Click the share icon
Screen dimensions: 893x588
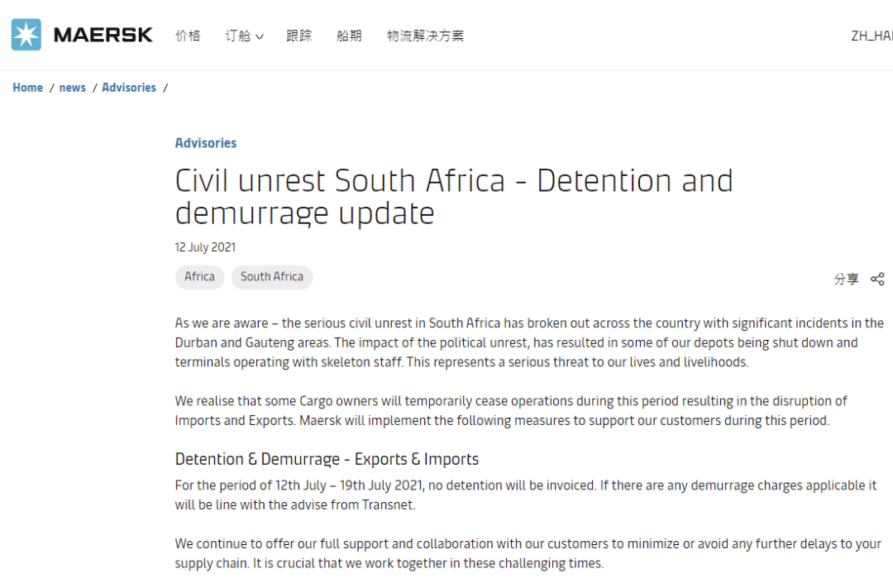pos(877,279)
